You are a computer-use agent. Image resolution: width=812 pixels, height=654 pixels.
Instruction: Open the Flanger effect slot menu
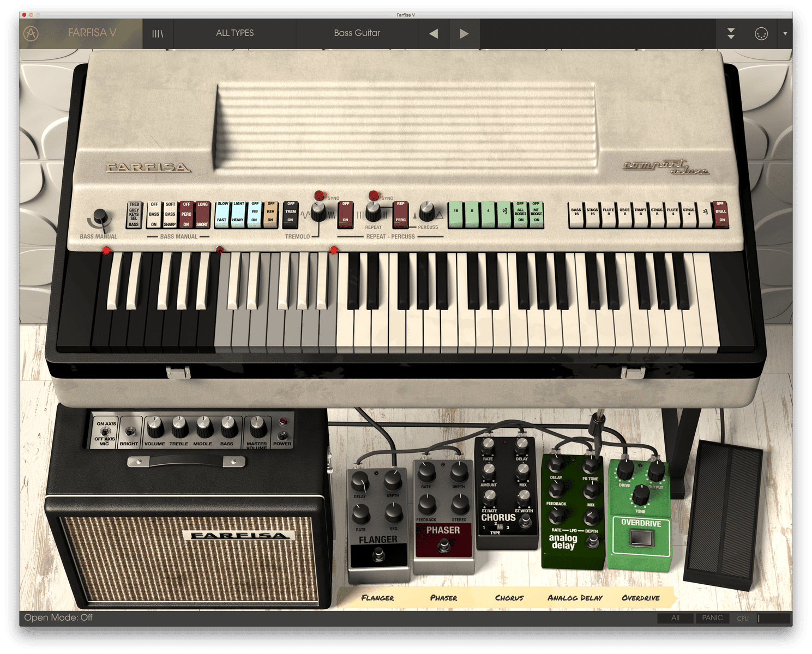377,598
